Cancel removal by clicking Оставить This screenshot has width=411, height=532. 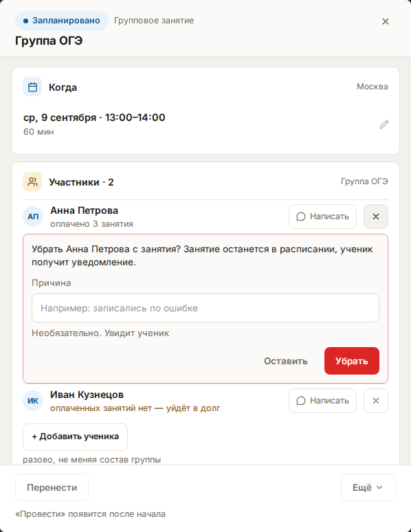[x=286, y=361]
